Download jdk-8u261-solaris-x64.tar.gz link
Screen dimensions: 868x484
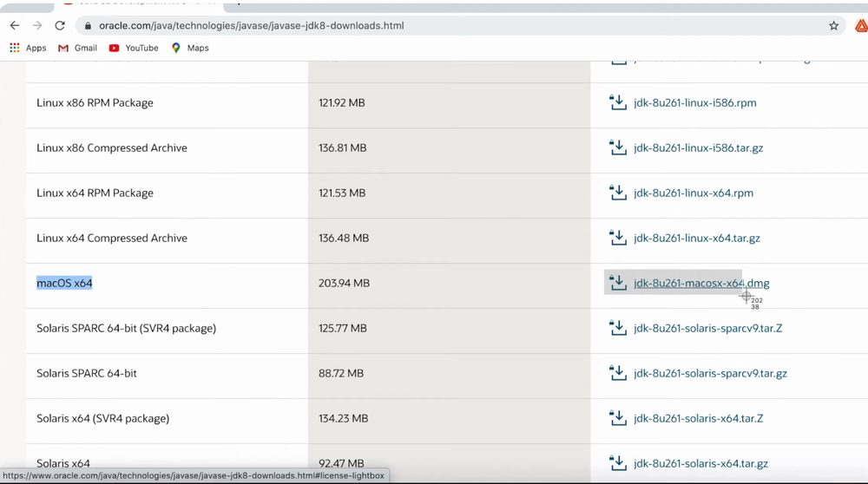tap(700, 463)
